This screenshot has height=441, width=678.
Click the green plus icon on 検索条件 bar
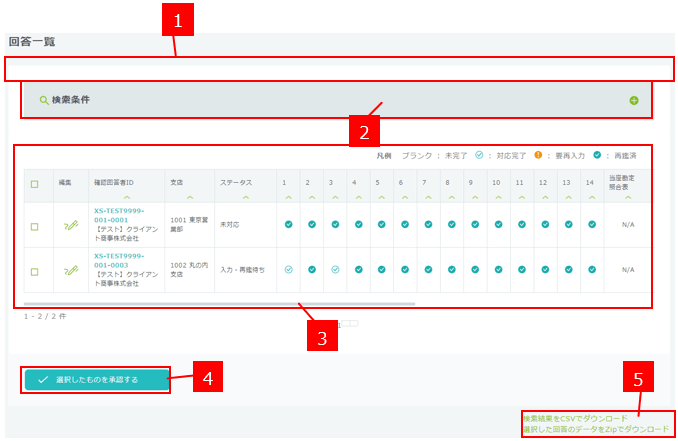coord(633,100)
